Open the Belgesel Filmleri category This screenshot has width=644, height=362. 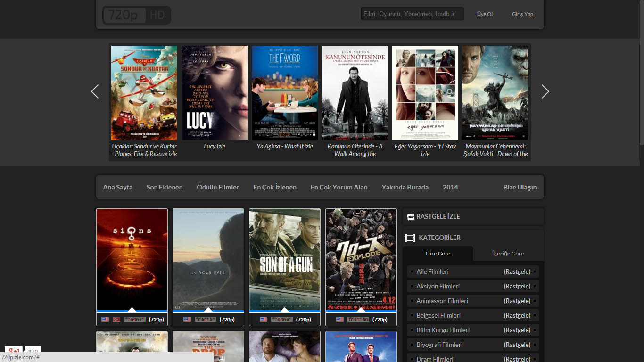click(x=438, y=315)
